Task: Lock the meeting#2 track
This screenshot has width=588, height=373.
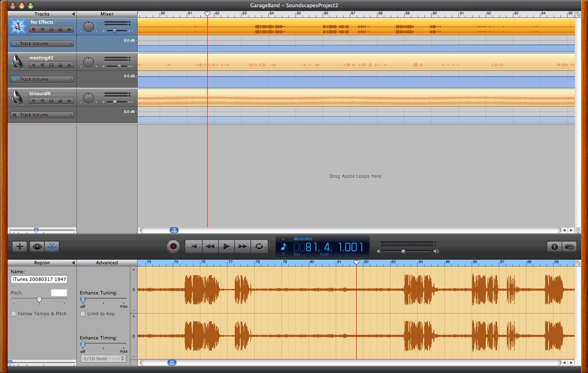Action: coord(60,65)
